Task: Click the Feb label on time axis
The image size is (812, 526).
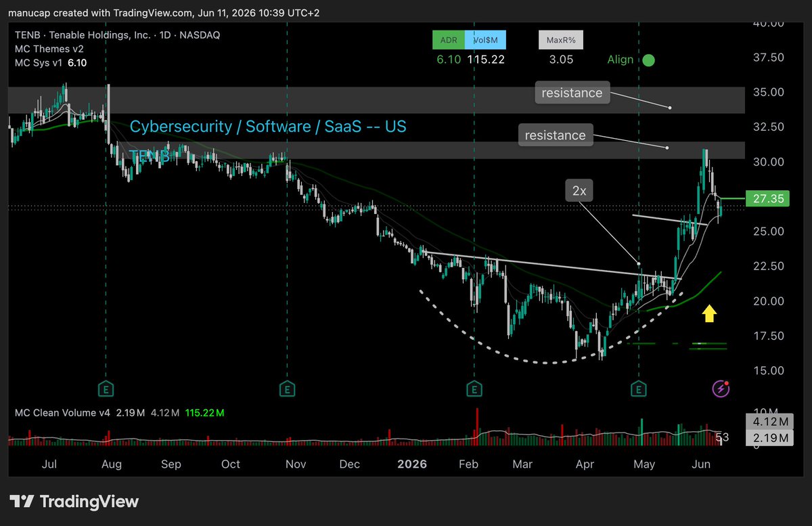Action: [x=468, y=464]
